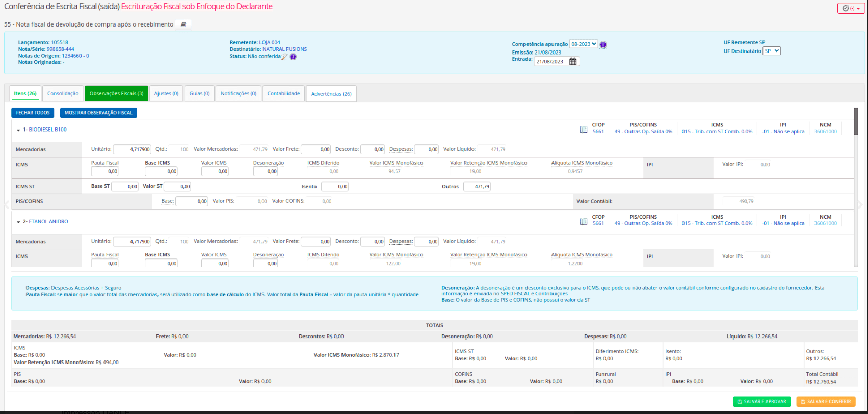Click the FECHAR TODOS button
The height and width of the screenshot is (414, 868).
(33, 113)
